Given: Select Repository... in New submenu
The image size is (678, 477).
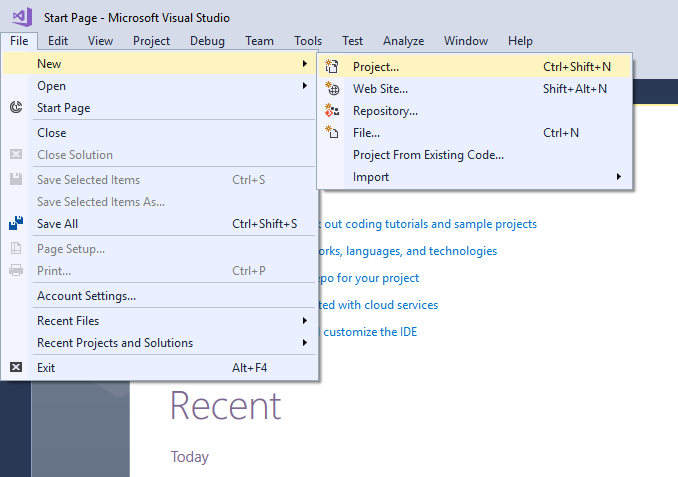Looking at the screenshot, I should [475, 111].
